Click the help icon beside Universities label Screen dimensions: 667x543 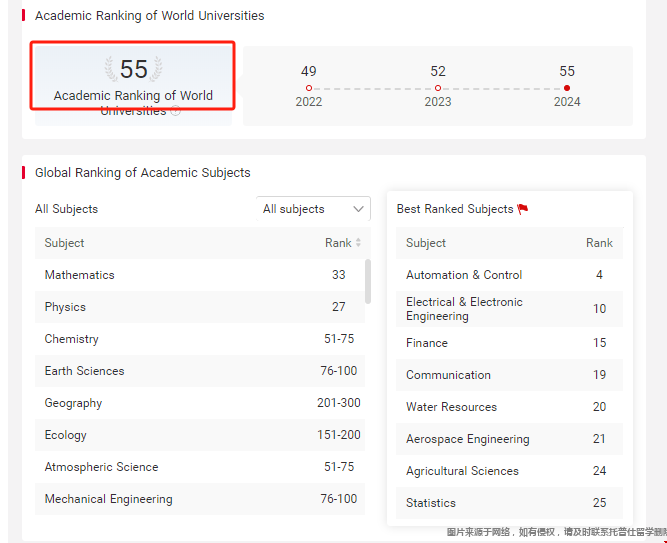pyautogui.click(x=175, y=111)
